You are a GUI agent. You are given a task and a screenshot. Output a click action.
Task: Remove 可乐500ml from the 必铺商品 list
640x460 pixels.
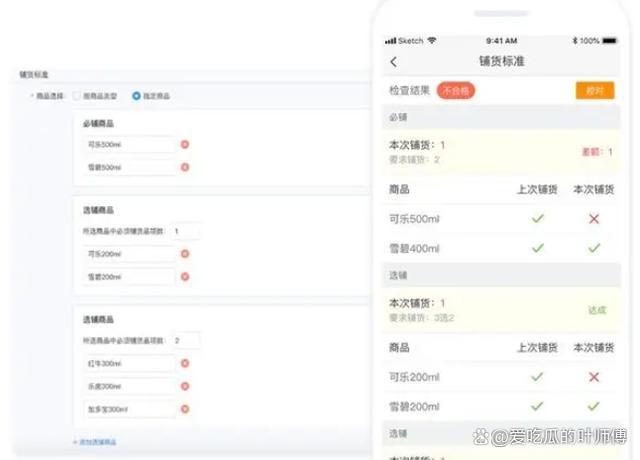point(185,144)
